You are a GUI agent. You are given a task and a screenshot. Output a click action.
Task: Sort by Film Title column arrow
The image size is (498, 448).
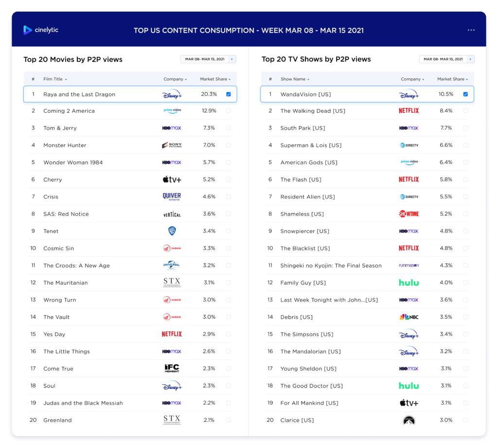click(66, 79)
